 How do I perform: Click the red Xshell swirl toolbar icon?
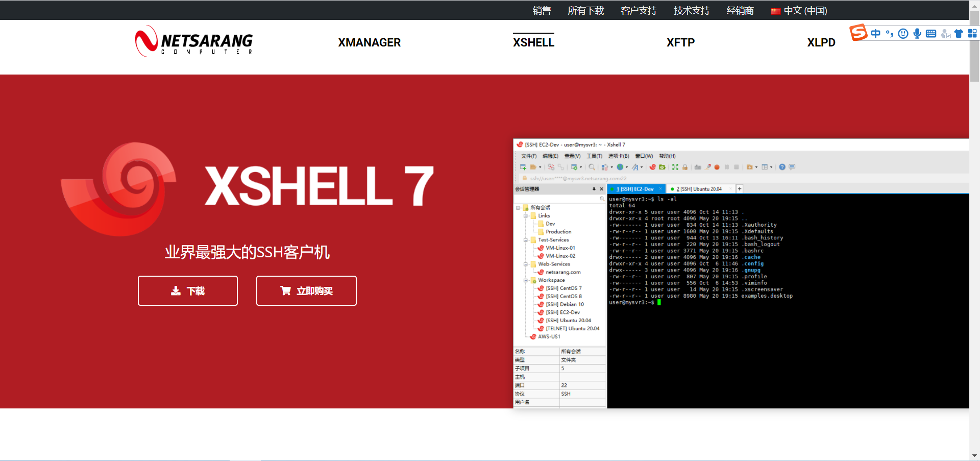click(652, 167)
